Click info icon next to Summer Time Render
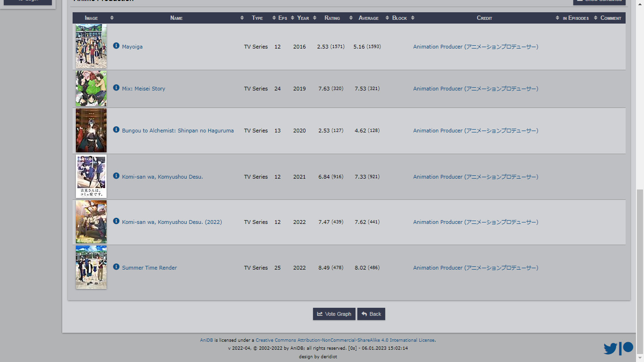Screen dimensions: 644x362 116,267
